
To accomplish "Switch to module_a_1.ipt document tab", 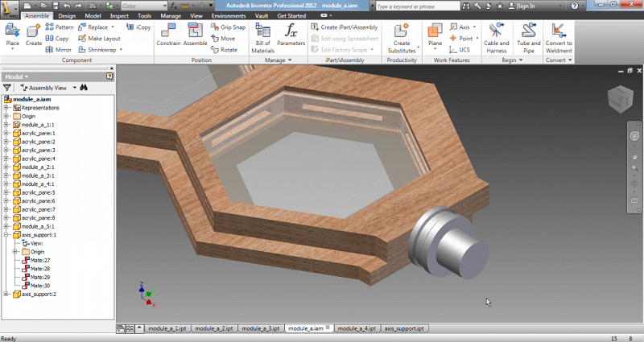I will (x=167, y=328).
